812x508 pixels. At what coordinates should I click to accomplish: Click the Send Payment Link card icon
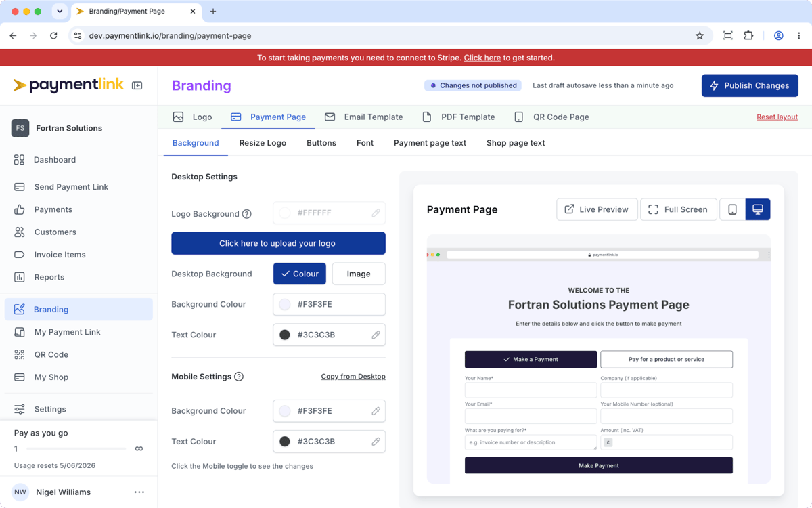coord(20,187)
